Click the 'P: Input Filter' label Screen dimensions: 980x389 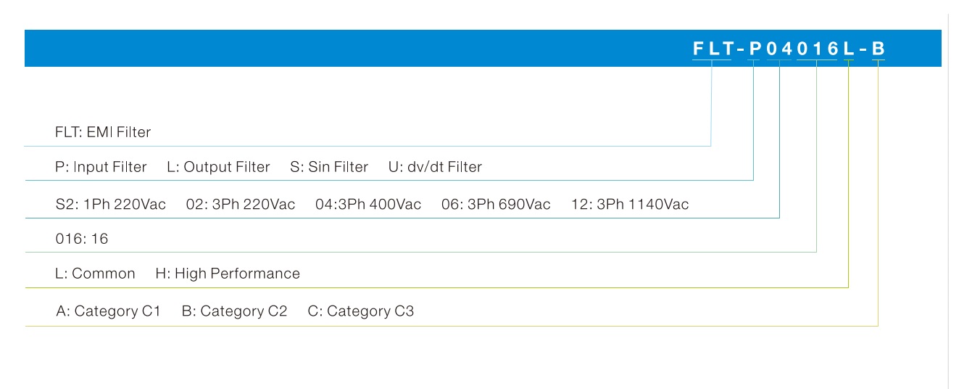tap(101, 167)
